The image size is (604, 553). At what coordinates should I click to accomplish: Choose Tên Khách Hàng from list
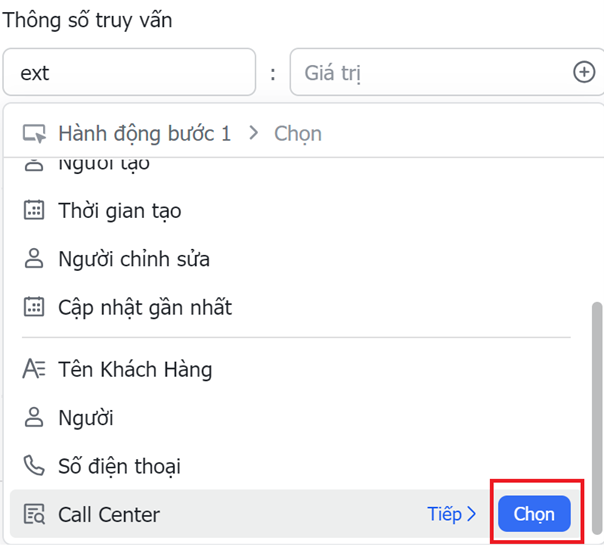tap(135, 369)
